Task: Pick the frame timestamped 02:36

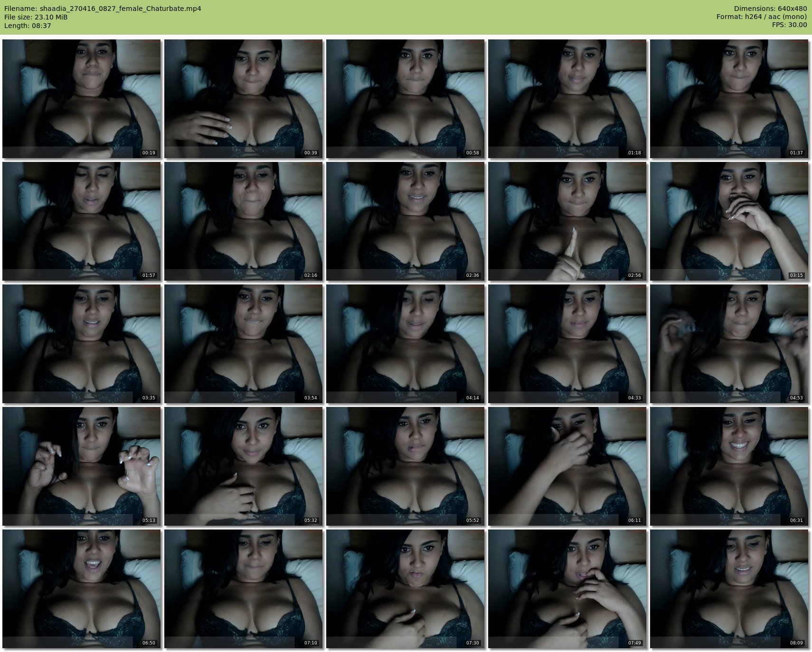Action: coord(405,221)
